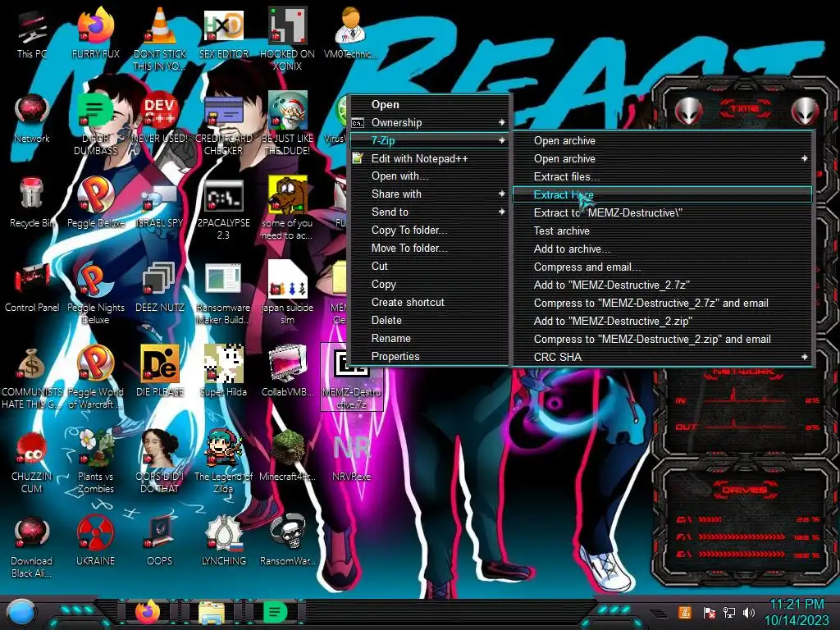Select the CHUZZIN CUM icon
The height and width of the screenshot is (630, 840).
click(x=32, y=463)
